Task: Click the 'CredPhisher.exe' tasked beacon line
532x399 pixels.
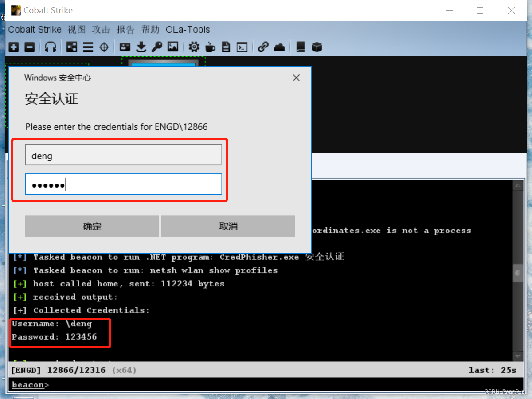Action: 178,257
